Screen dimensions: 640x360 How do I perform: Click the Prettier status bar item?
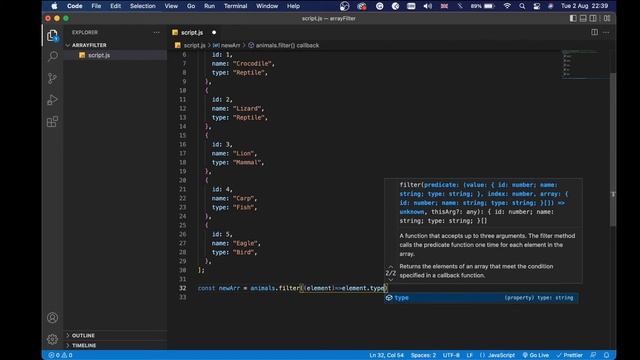tap(570, 355)
